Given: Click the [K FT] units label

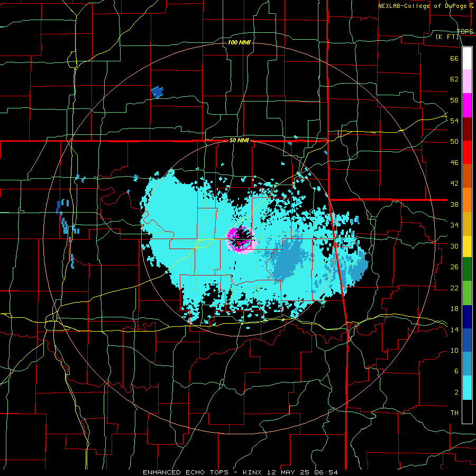Looking at the screenshot, I should coord(447,37).
